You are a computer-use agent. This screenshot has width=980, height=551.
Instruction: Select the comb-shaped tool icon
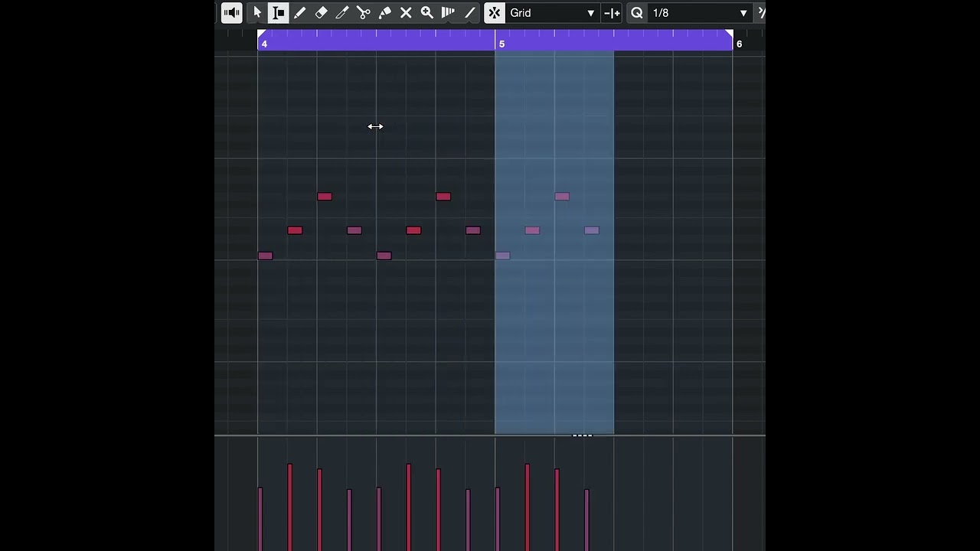[449, 12]
